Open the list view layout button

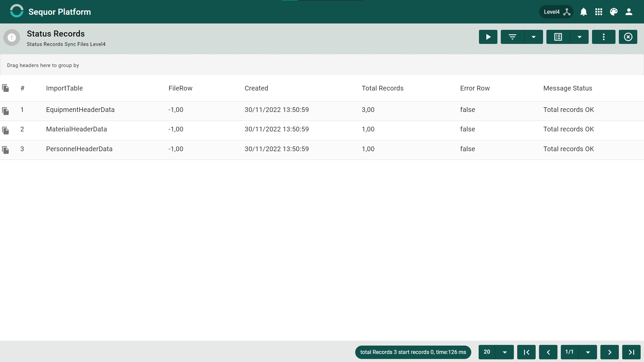click(x=558, y=37)
